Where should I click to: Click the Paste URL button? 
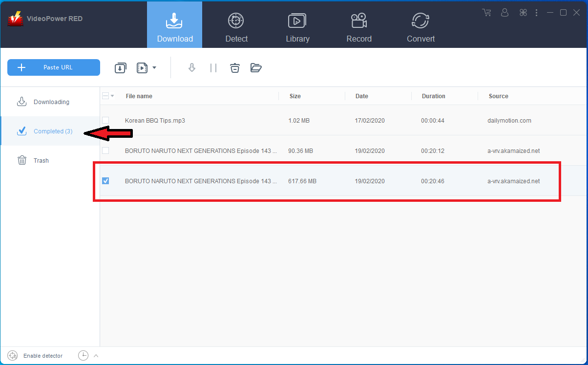coord(54,67)
